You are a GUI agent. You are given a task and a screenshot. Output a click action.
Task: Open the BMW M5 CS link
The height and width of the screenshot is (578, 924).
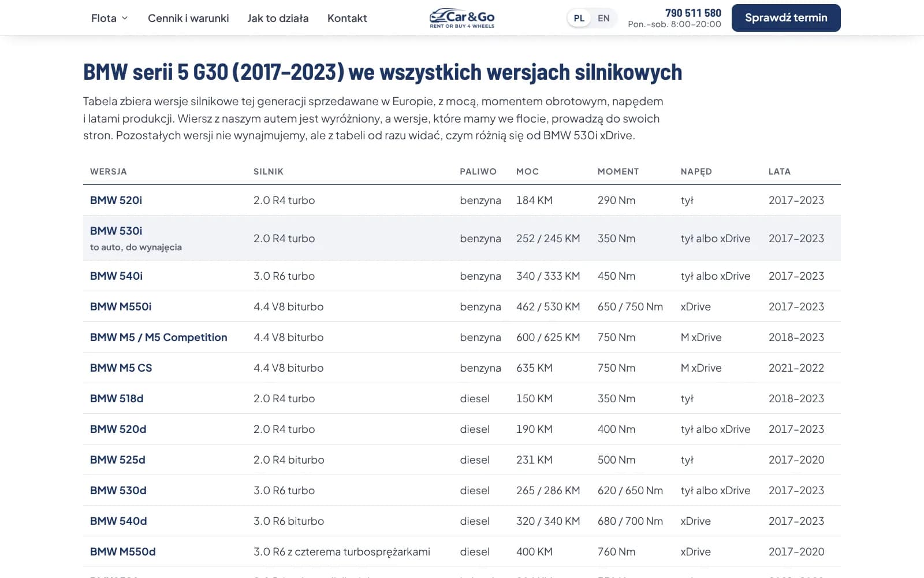click(121, 368)
